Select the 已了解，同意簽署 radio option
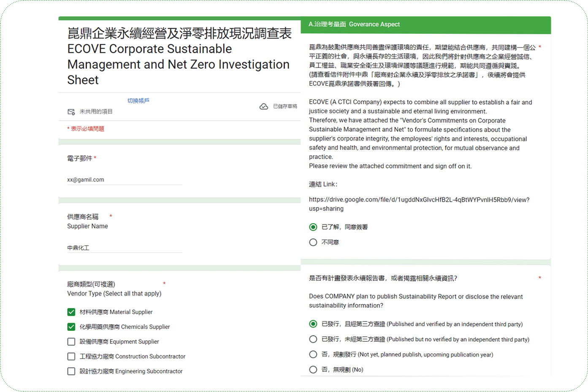Image resolution: width=588 pixels, height=392 pixels. click(313, 227)
